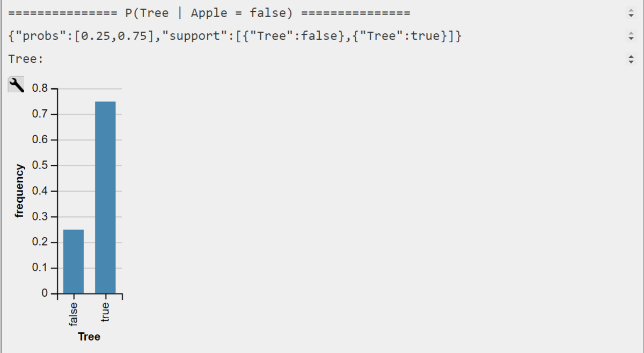Select the tall true bar in the chart

[105, 197]
